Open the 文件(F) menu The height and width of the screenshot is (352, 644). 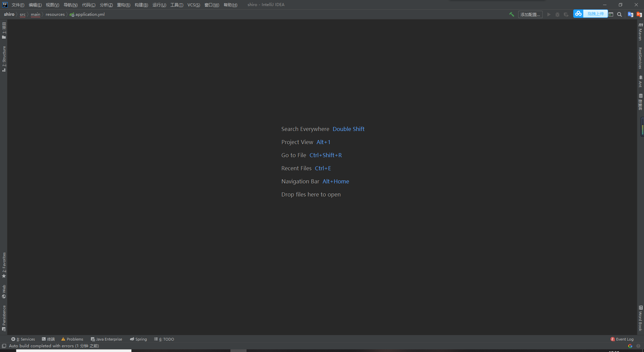click(18, 5)
